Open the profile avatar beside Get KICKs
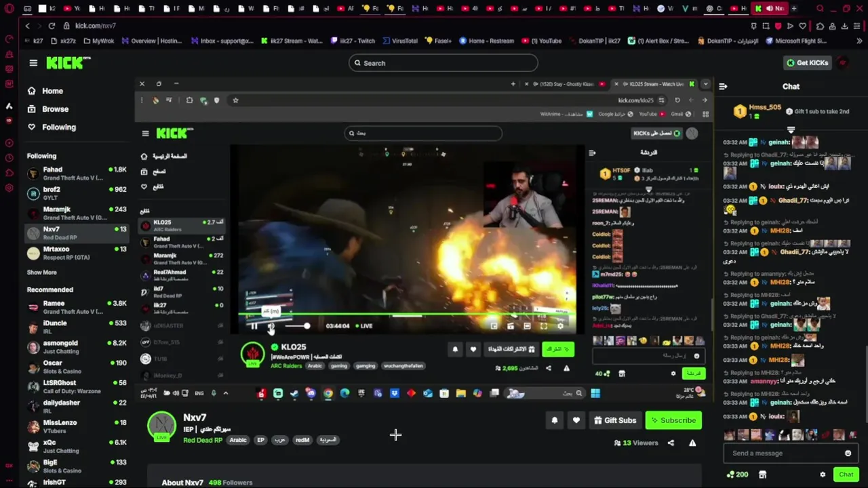This screenshot has width=868, height=488. 843,63
